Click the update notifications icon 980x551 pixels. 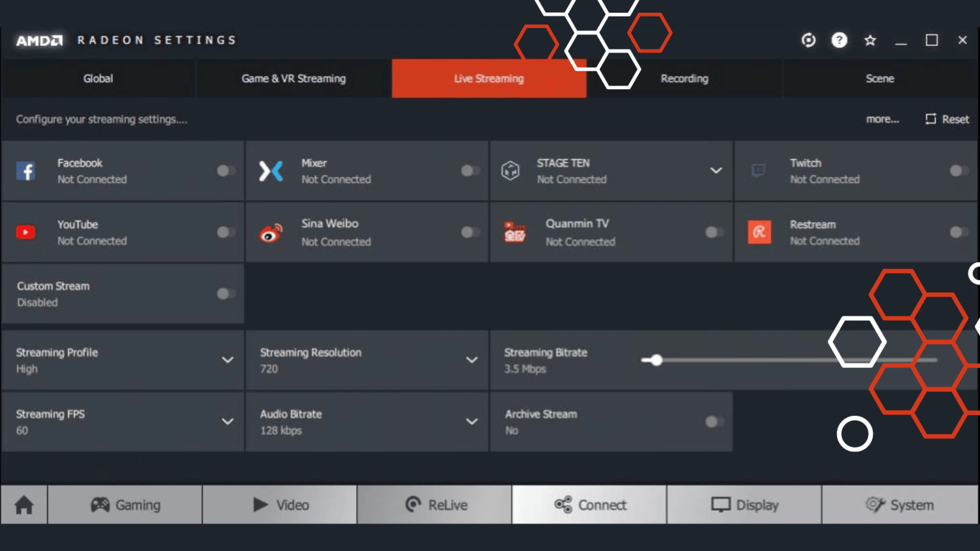(x=808, y=40)
